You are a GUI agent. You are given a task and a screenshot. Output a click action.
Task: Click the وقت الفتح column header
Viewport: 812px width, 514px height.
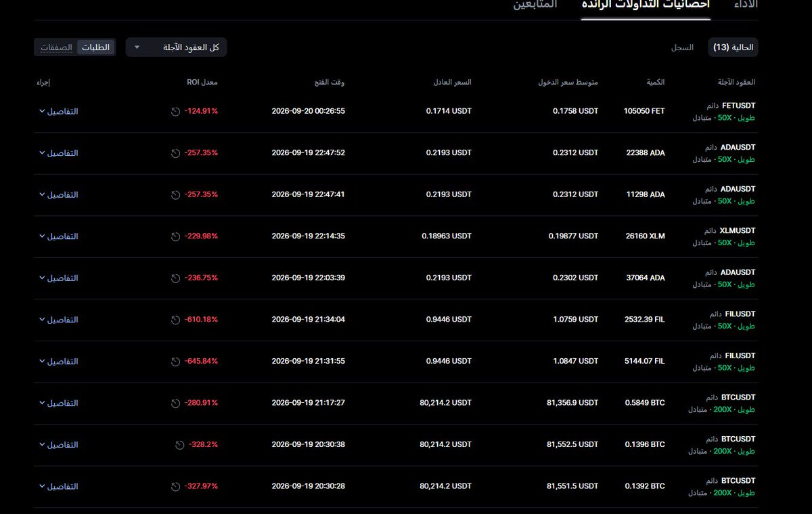(329, 82)
